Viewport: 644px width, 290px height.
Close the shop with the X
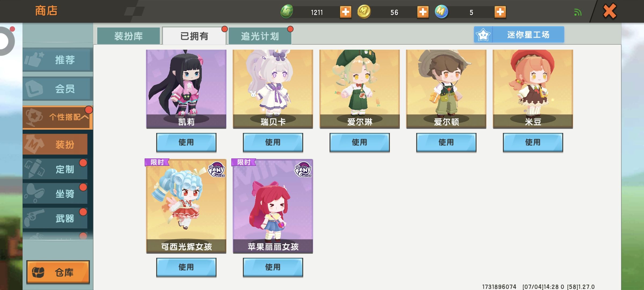(609, 12)
